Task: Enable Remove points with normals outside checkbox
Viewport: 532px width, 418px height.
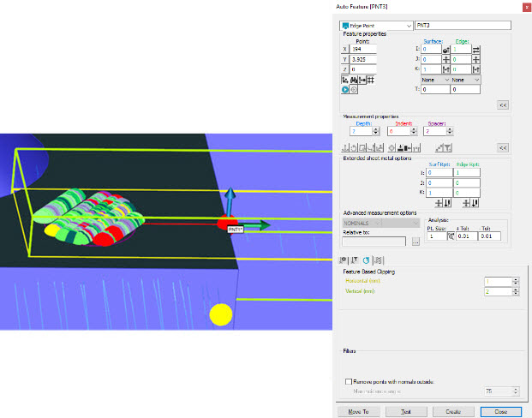Action: [348, 381]
